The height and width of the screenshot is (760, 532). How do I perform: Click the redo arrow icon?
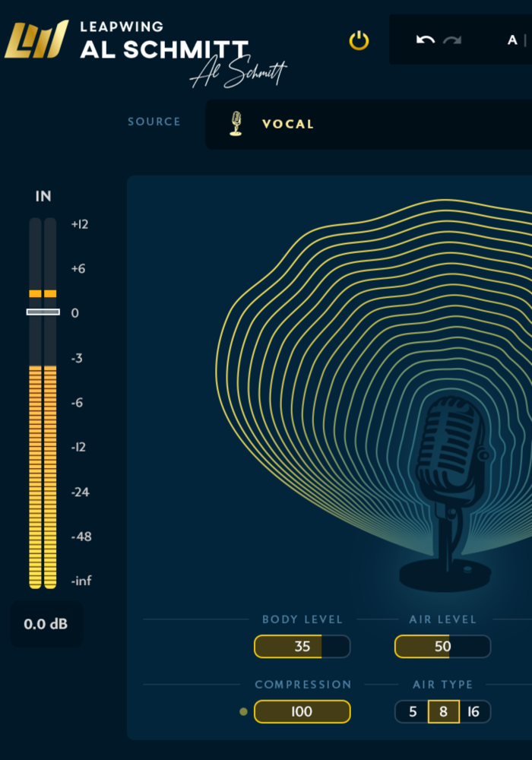pyautogui.click(x=452, y=40)
